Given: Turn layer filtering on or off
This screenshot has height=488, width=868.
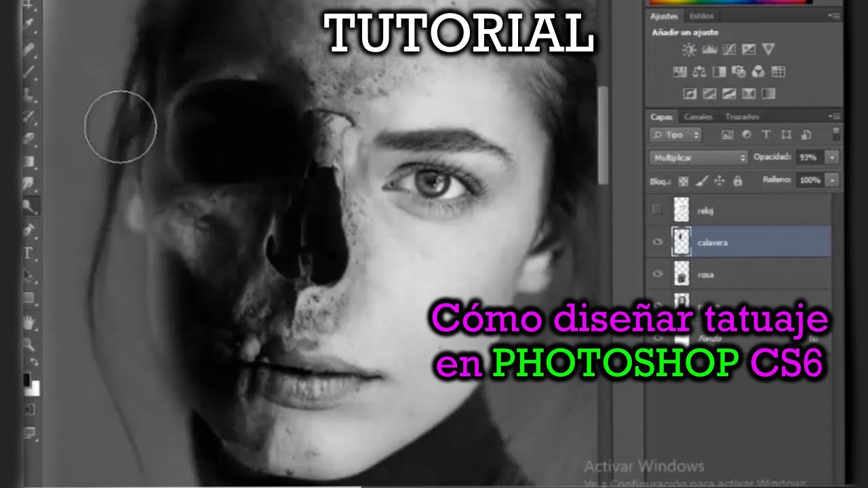Looking at the screenshot, I should click(x=835, y=134).
